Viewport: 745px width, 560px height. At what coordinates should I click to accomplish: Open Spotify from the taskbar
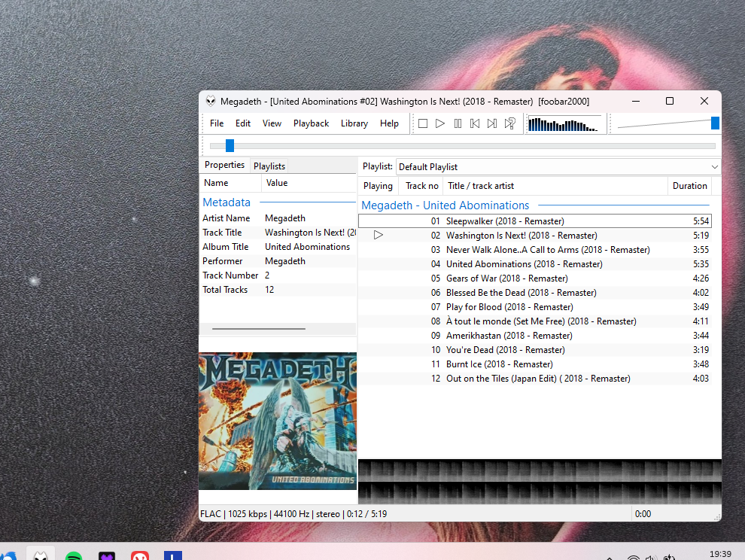pos(74,555)
